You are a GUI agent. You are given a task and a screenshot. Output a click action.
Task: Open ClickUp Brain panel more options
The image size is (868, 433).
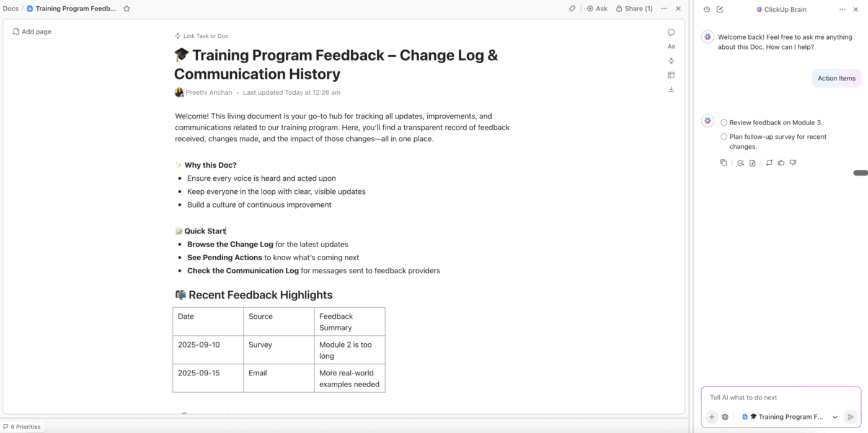pyautogui.click(x=842, y=9)
